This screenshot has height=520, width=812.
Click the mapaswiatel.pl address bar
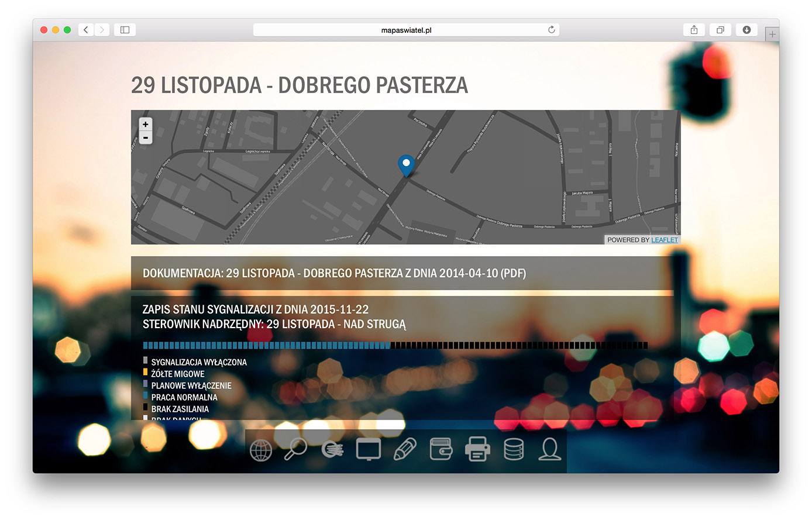click(x=406, y=30)
